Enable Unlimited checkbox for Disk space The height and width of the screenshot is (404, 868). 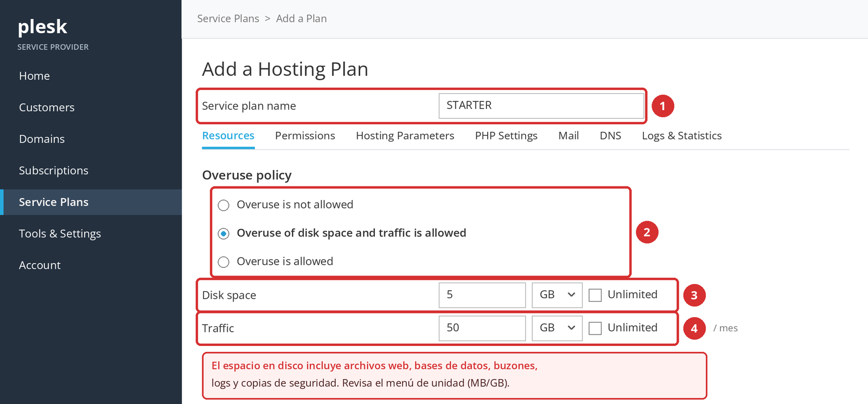595,295
